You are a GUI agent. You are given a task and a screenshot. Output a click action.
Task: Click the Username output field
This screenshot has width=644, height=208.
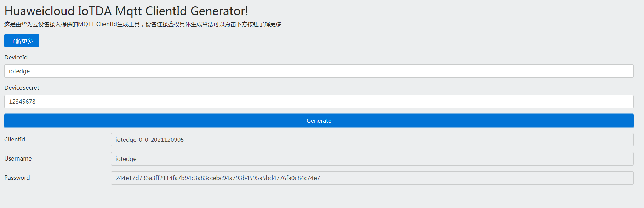(372, 159)
